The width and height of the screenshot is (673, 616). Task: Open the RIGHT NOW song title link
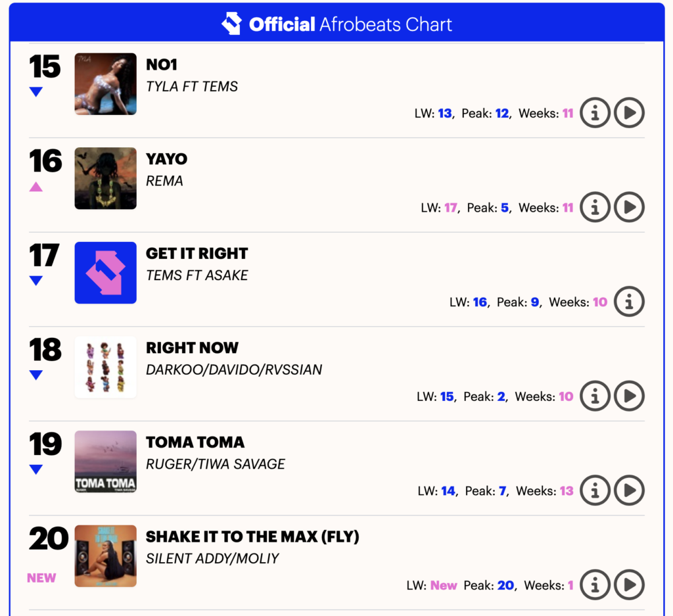pyautogui.click(x=192, y=348)
